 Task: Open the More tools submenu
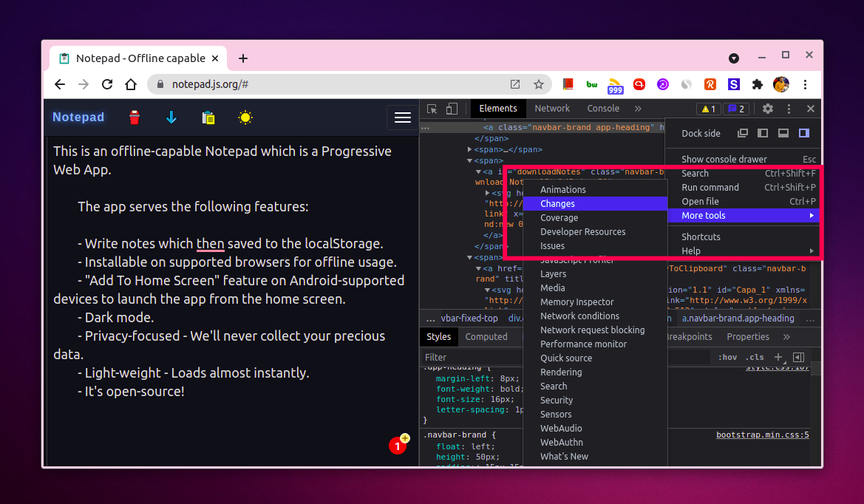tap(744, 215)
